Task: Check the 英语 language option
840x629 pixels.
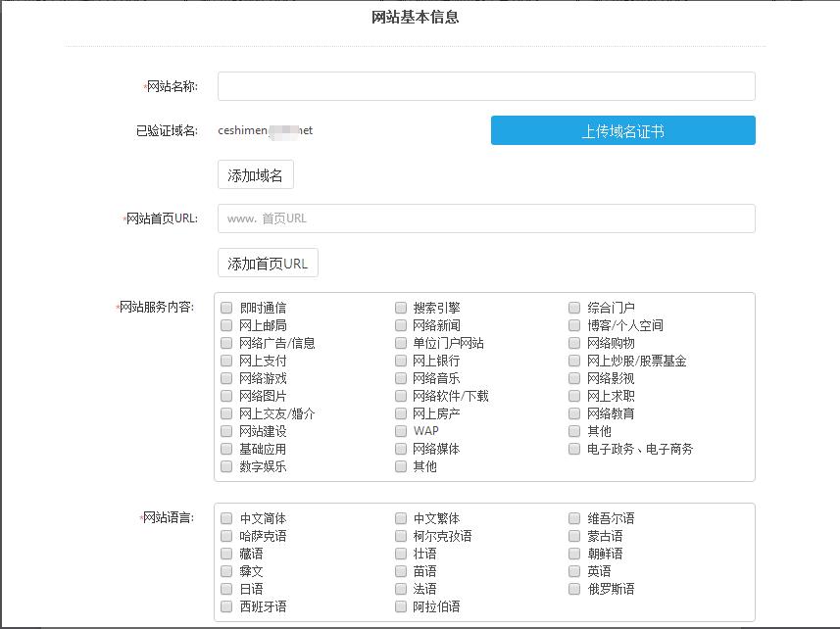Action: 574,571
